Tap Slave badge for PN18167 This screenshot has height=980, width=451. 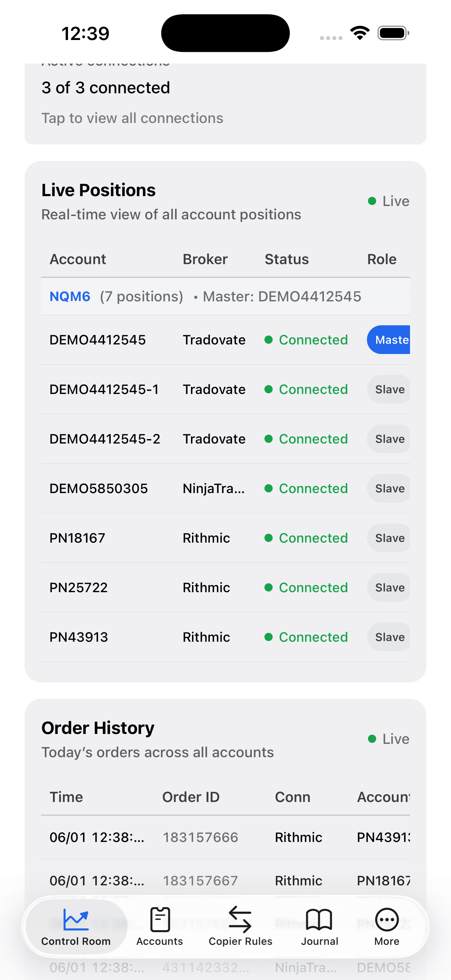pyautogui.click(x=388, y=538)
